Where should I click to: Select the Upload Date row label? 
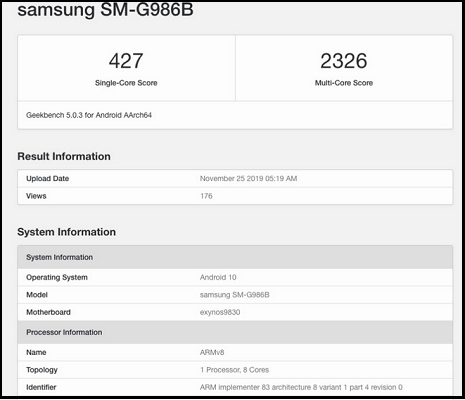click(48, 179)
